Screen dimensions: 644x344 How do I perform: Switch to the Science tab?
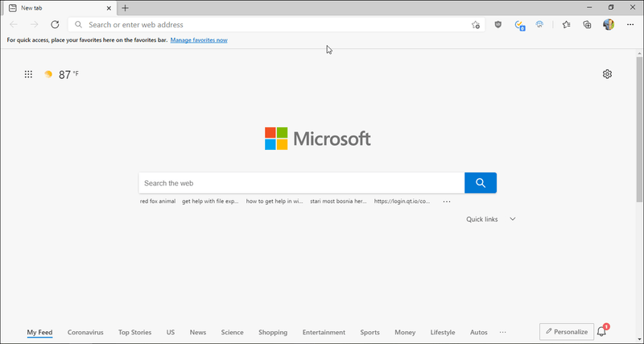coord(232,332)
